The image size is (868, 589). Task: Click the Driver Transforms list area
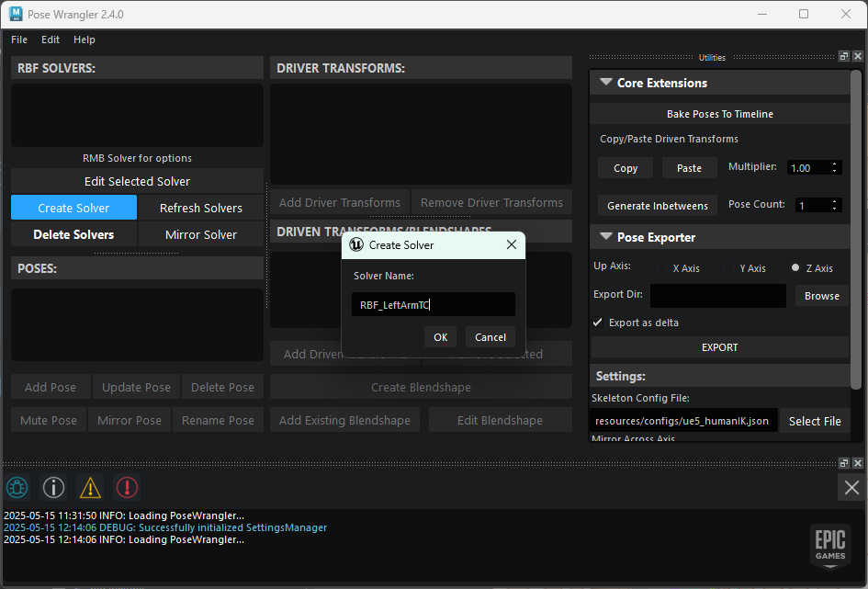421,133
